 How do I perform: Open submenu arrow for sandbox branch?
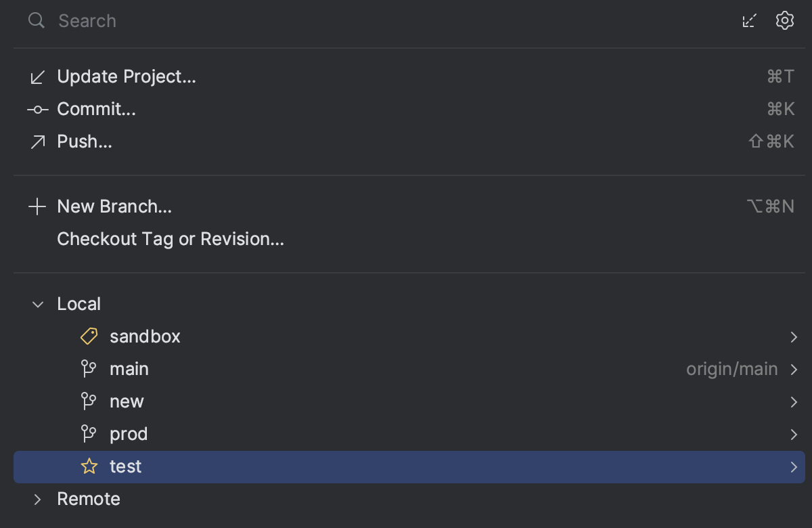pyautogui.click(x=794, y=337)
